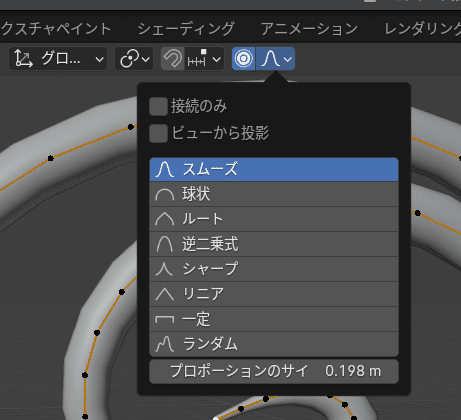Toggle the proportional editing circle icon

[244, 59]
